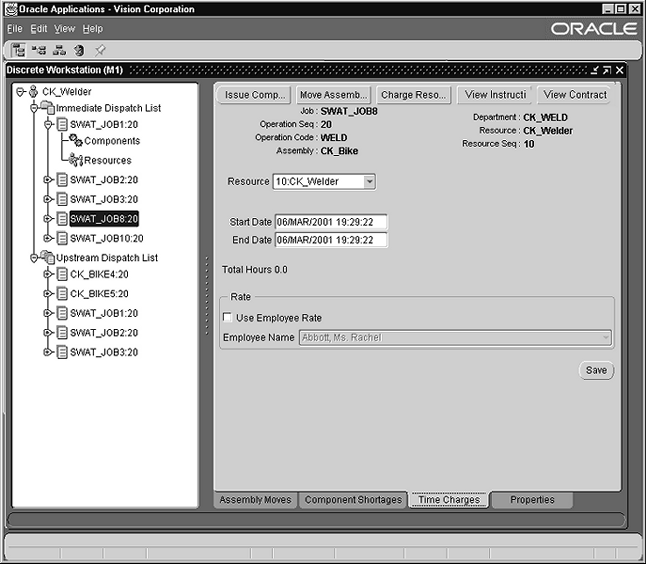The width and height of the screenshot is (646, 564).
Task: Collapse SWAT_JOB1:20 under Immediate Dispatch List
Action: pyautogui.click(x=48, y=124)
